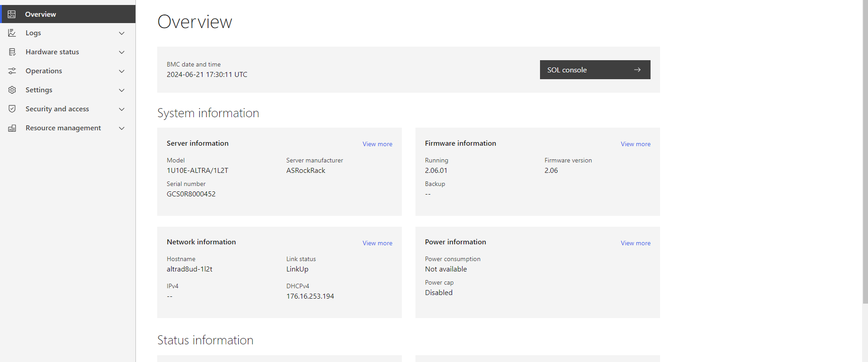Click the power consumption Not available value
868x362 pixels.
(x=446, y=269)
